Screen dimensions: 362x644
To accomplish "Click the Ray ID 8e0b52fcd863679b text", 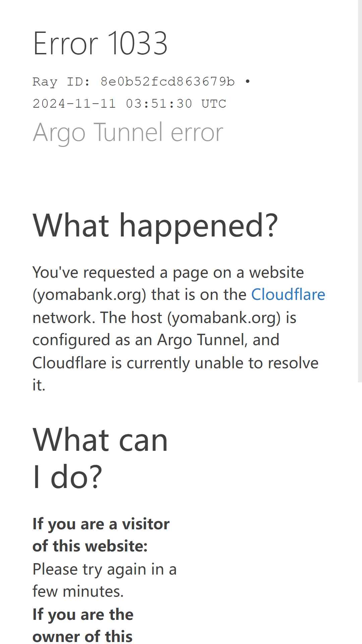I will [x=134, y=82].
